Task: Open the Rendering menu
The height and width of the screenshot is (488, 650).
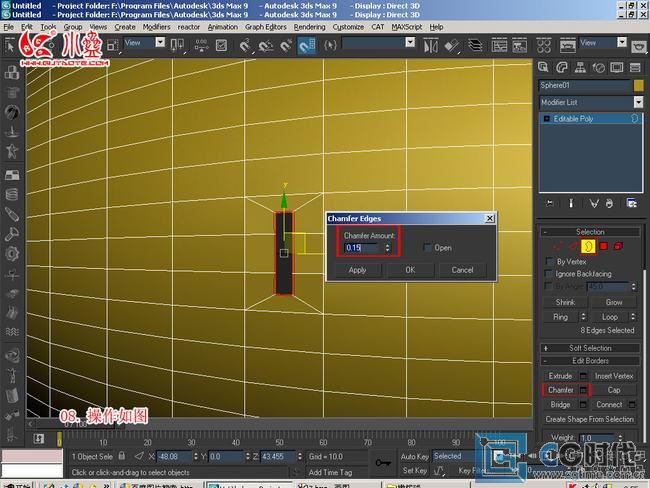Action: click(x=309, y=27)
